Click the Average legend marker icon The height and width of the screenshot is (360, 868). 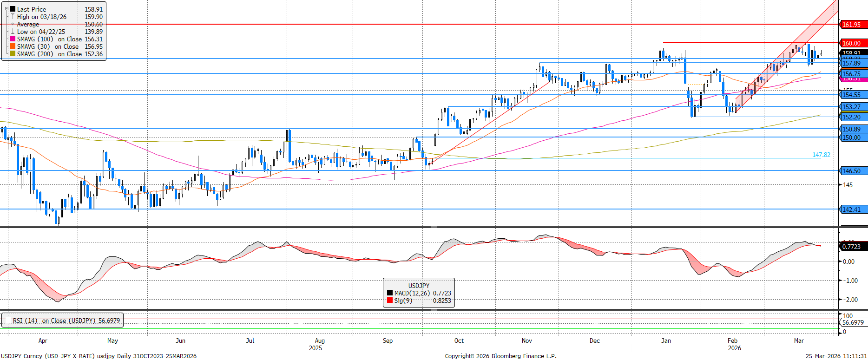13,24
